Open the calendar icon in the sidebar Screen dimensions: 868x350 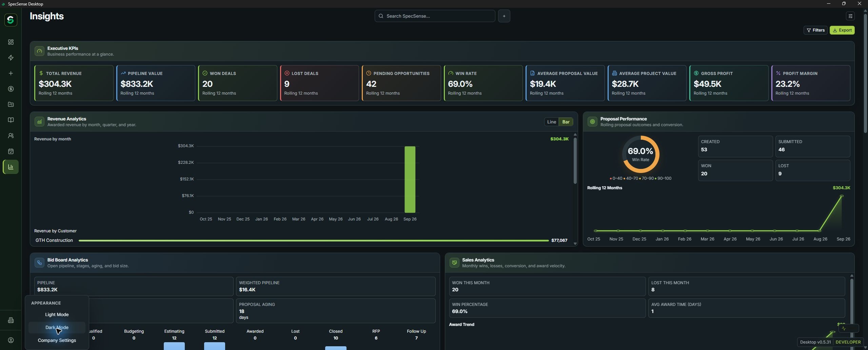tap(11, 151)
